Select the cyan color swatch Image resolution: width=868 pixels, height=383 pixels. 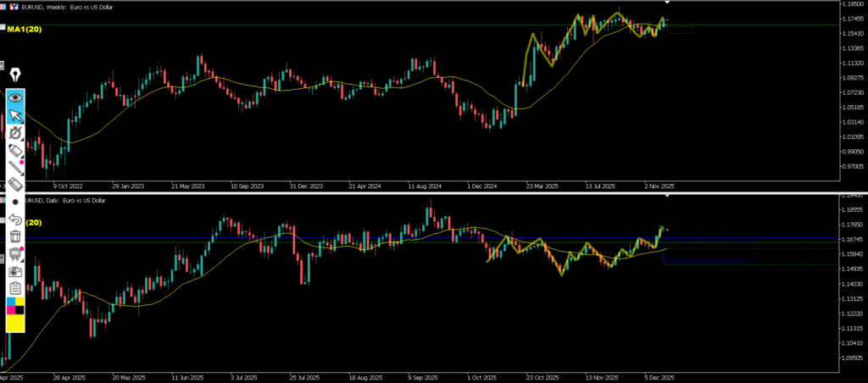(x=11, y=302)
